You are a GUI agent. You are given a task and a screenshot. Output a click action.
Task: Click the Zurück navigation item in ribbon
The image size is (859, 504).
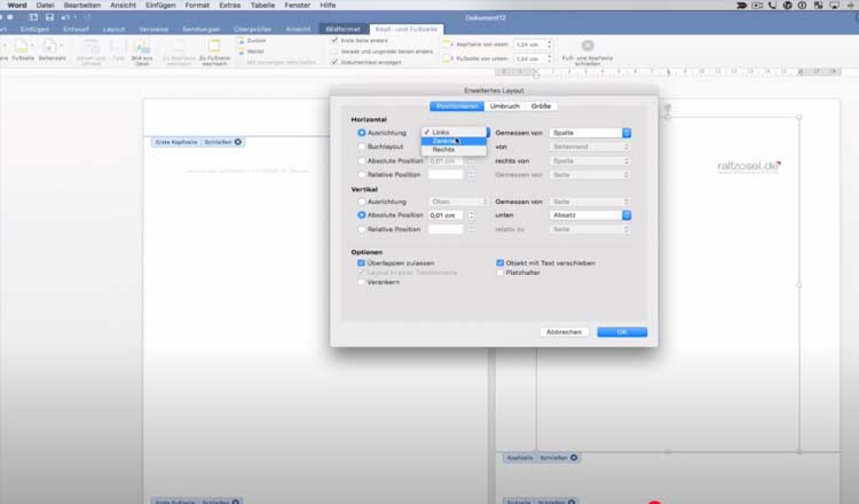coord(251,41)
